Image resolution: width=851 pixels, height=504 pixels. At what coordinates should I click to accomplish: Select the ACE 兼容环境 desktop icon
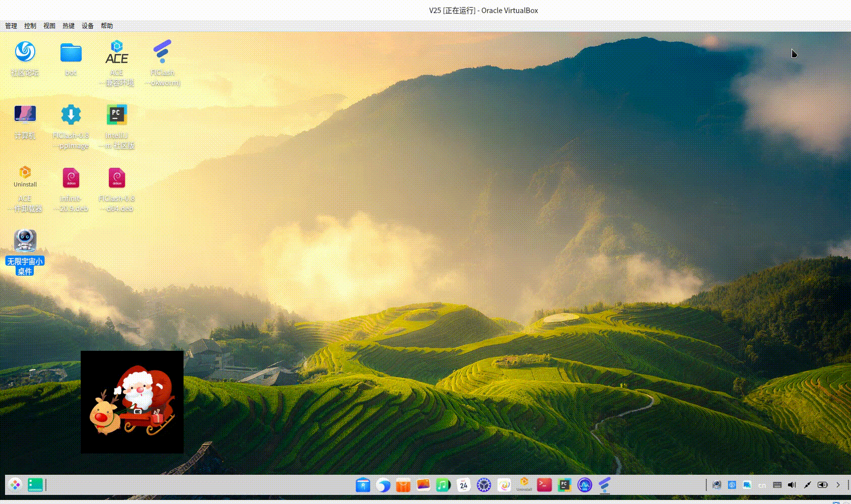pyautogui.click(x=116, y=52)
